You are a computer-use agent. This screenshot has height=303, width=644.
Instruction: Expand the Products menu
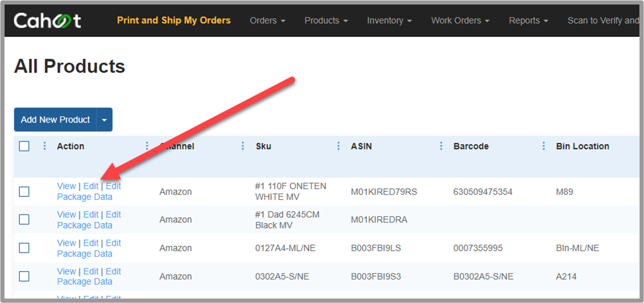pyautogui.click(x=326, y=21)
